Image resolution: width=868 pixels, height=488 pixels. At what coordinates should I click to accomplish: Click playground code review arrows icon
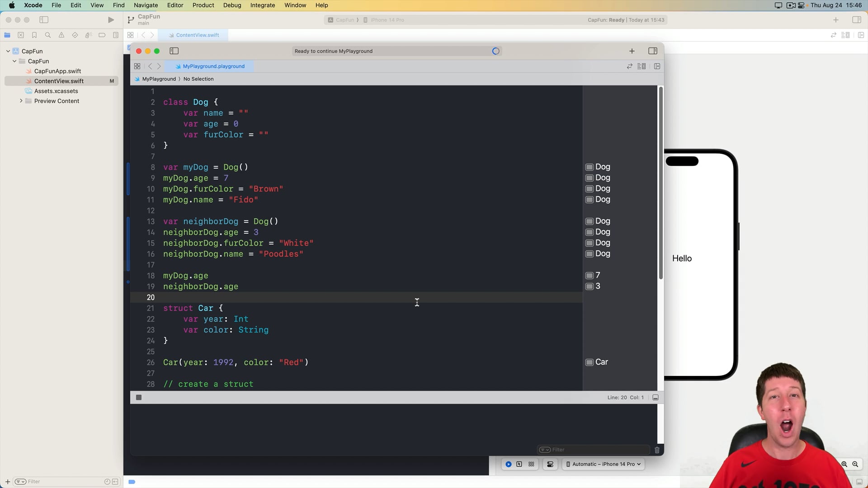point(629,66)
